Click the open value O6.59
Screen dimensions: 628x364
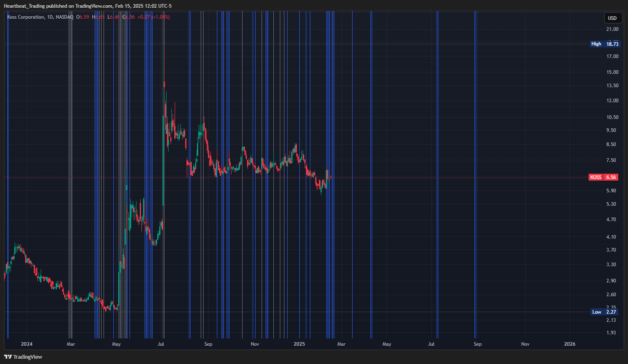82,17
